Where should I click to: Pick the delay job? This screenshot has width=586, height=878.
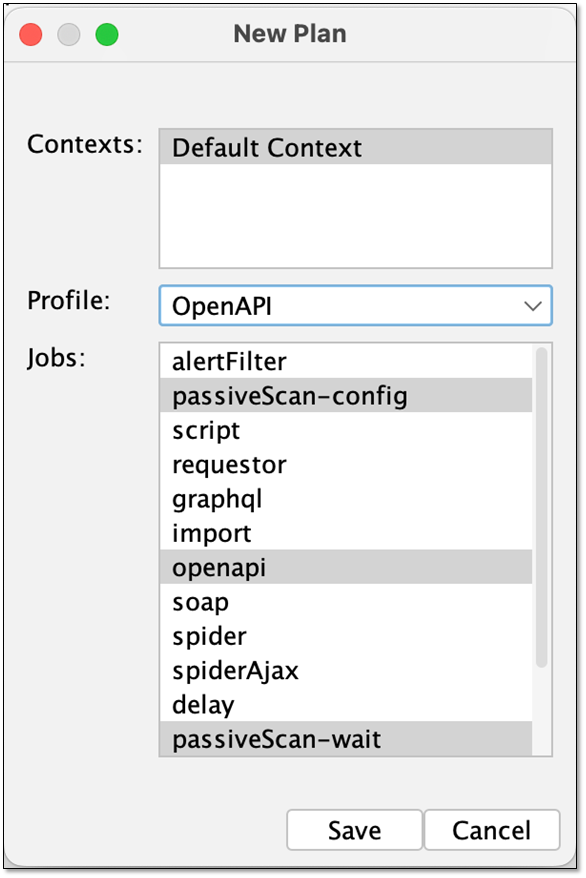(346, 704)
